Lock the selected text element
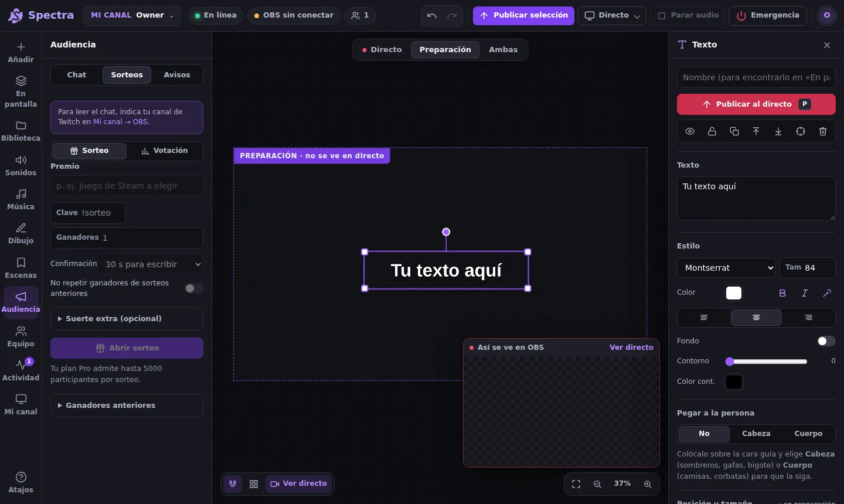The width and height of the screenshot is (844, 504). click(x=712, y=131)
